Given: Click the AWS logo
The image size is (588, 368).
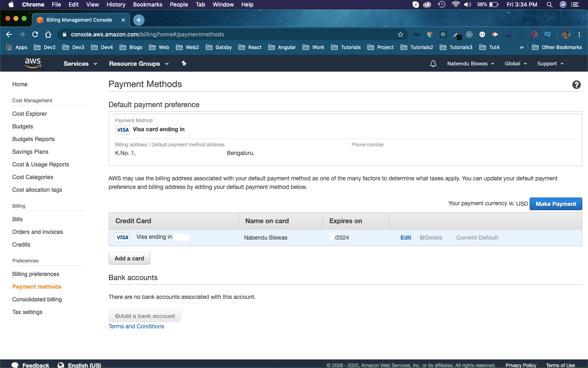Looking at the screenshot, I should pyautogui.click(x=33, y=63).
